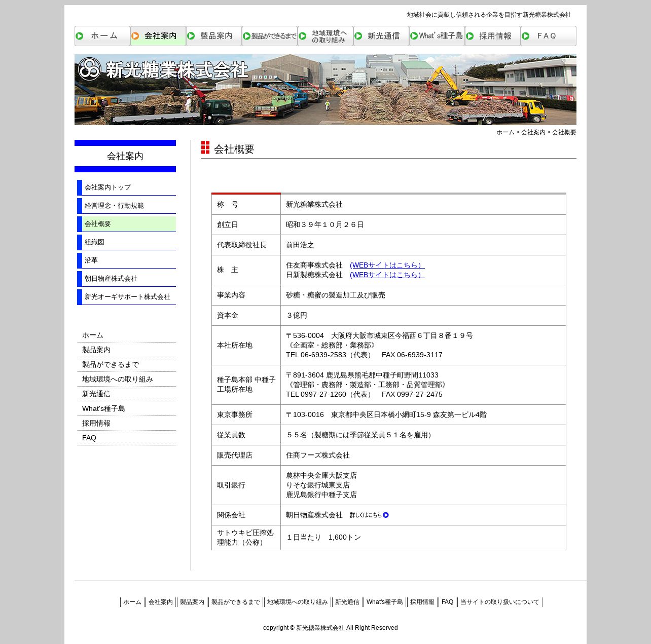651x644 pixels.
Task: Select 会社案内 in the top navigation
Action: pos(158,36)
